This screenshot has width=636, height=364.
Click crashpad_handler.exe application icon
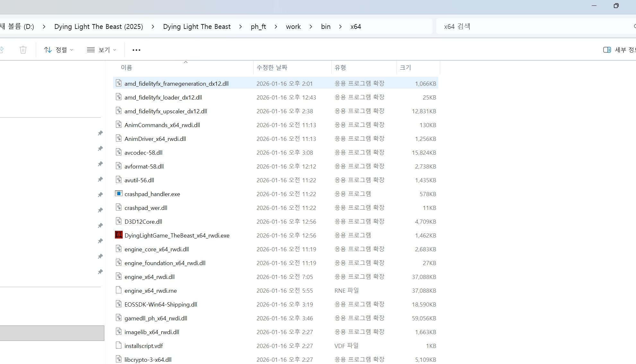pos(119,194)
